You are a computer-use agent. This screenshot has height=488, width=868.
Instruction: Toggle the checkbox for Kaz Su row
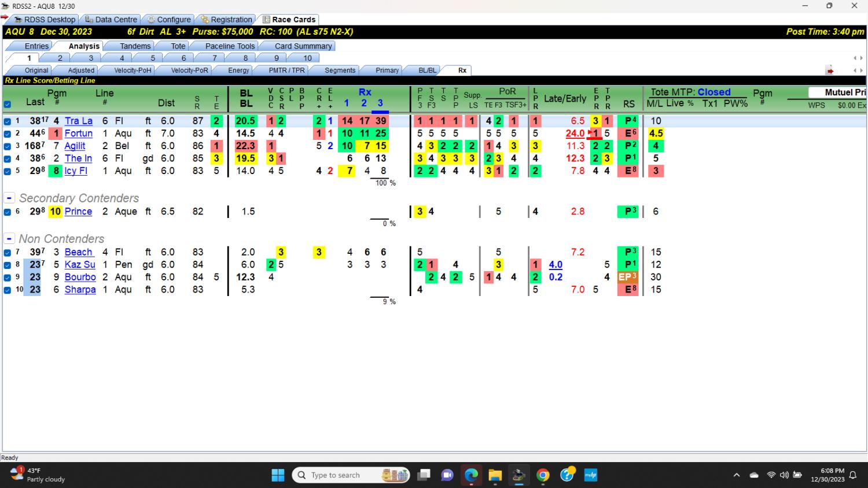point(8,265)
